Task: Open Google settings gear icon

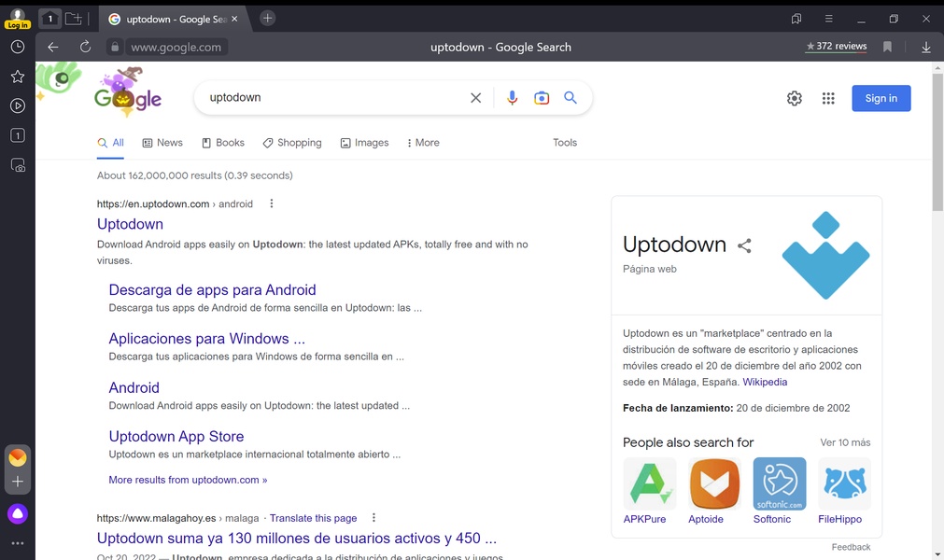Action: click(x=794, y=98)
